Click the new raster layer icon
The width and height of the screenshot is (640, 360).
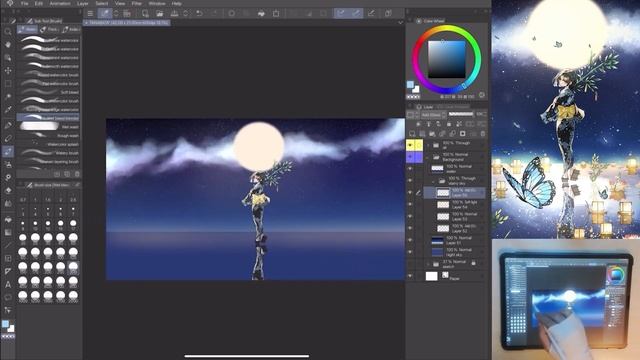[412, 133]
